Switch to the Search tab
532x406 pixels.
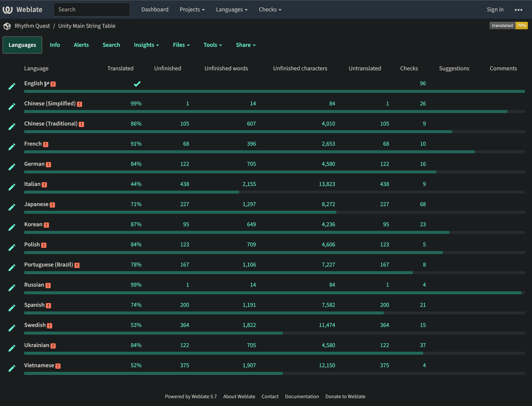pos(111,45)
